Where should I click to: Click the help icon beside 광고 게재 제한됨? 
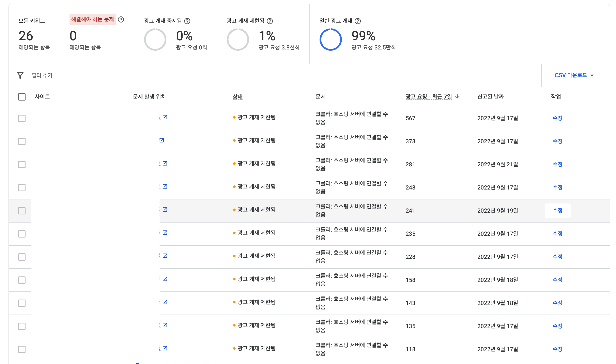coord(270,21)
